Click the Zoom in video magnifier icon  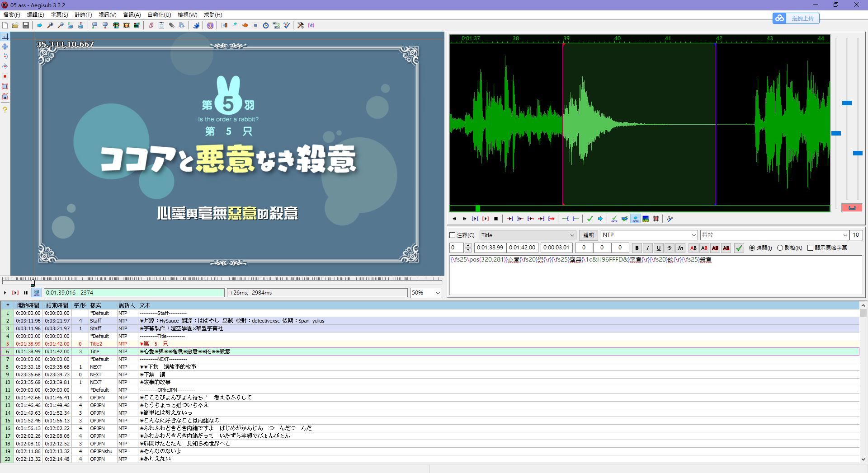(x=50, y=25)
